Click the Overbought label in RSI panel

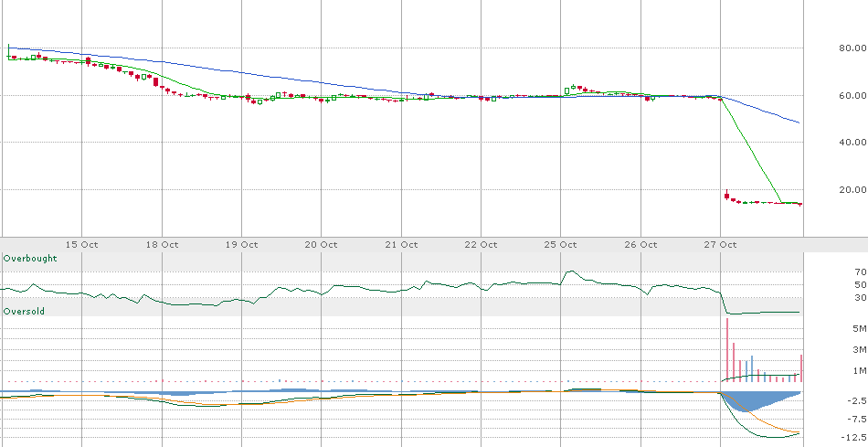click(30, 258)
